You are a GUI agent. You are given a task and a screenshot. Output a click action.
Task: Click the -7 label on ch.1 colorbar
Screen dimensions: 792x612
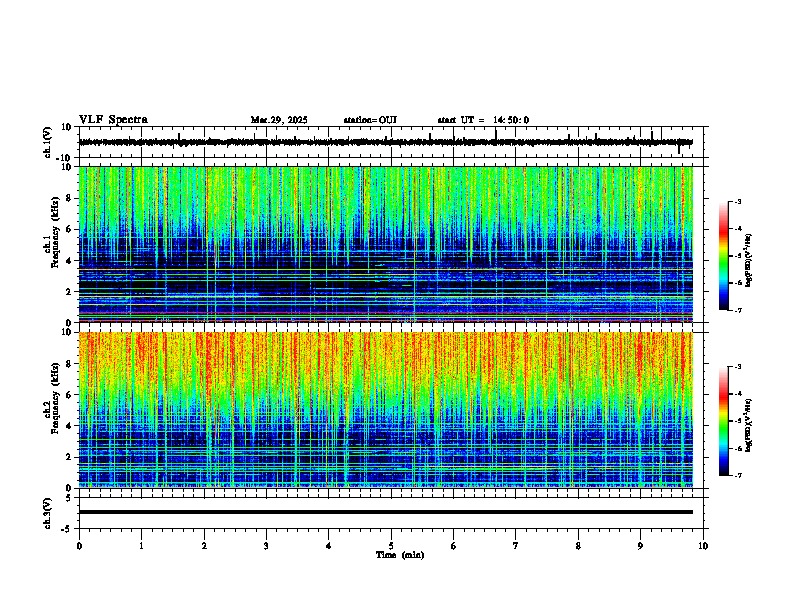[x=738, y=310]
